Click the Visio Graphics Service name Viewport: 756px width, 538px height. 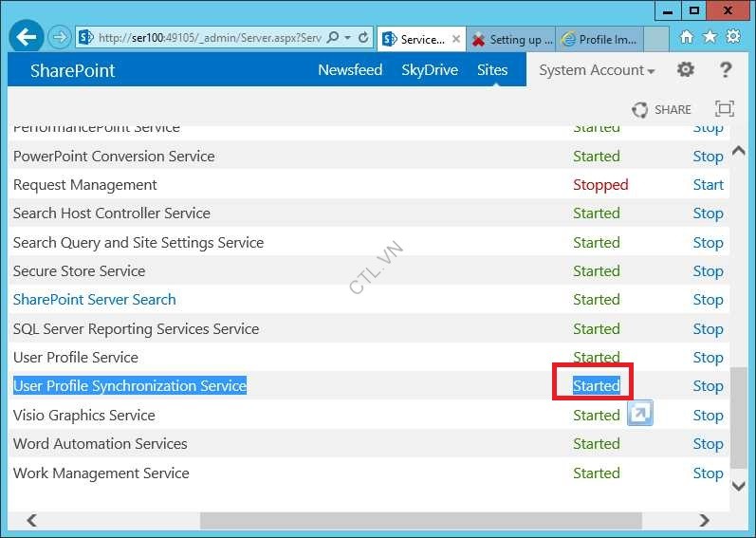[83, 415]
